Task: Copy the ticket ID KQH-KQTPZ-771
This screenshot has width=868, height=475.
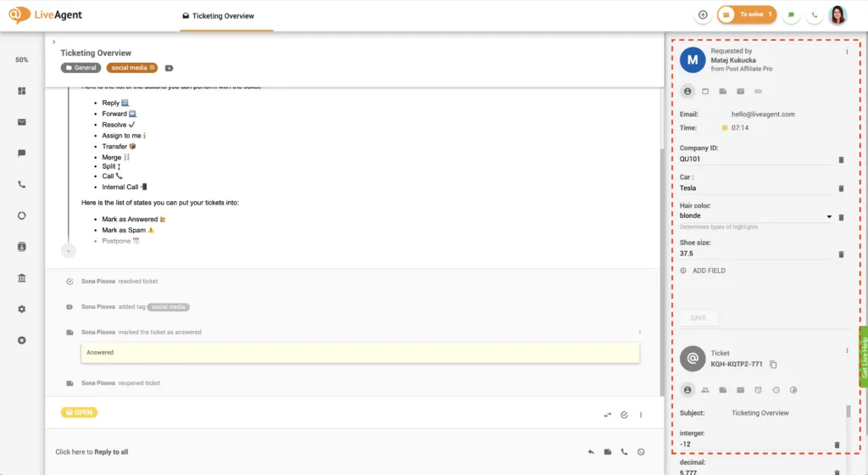Action: pos(773,365)
